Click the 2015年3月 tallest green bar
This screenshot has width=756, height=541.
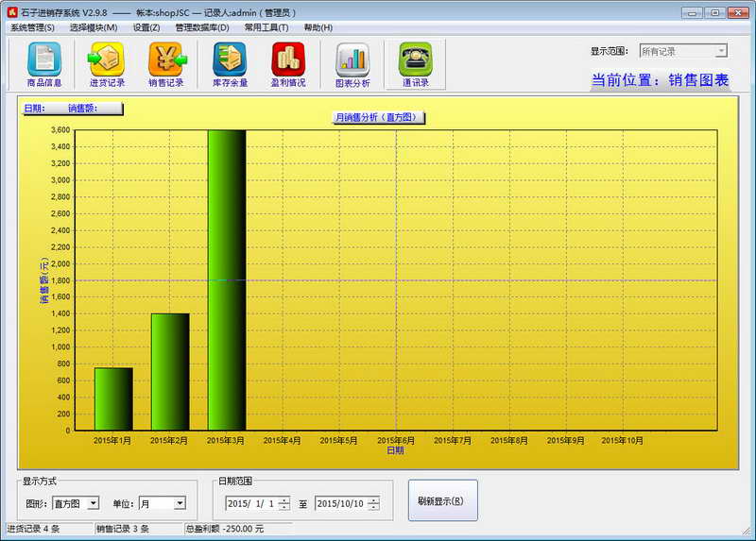[227, 279]
